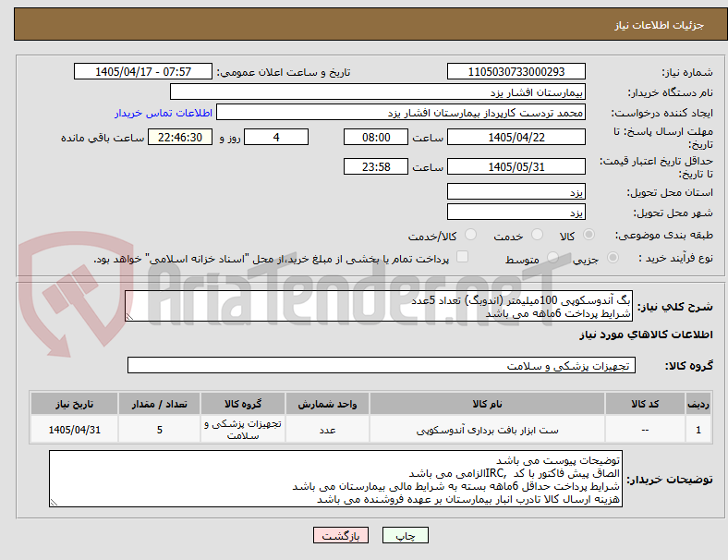Click the row number cell 1
Viewport: 728px width, 560px height.
click(x=698, y=430)
